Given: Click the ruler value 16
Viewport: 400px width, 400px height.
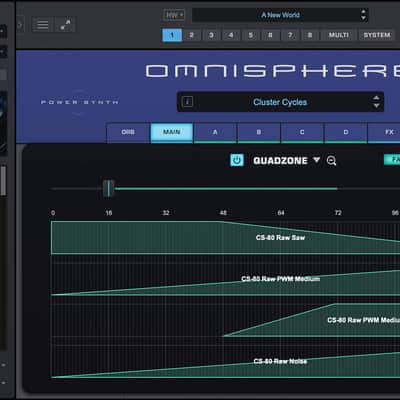Looking at the screenshot, I should [109, 213].
